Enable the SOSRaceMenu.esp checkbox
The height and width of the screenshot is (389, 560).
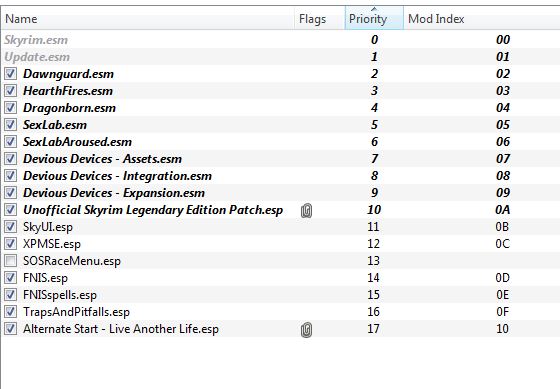tap(10, 260)
